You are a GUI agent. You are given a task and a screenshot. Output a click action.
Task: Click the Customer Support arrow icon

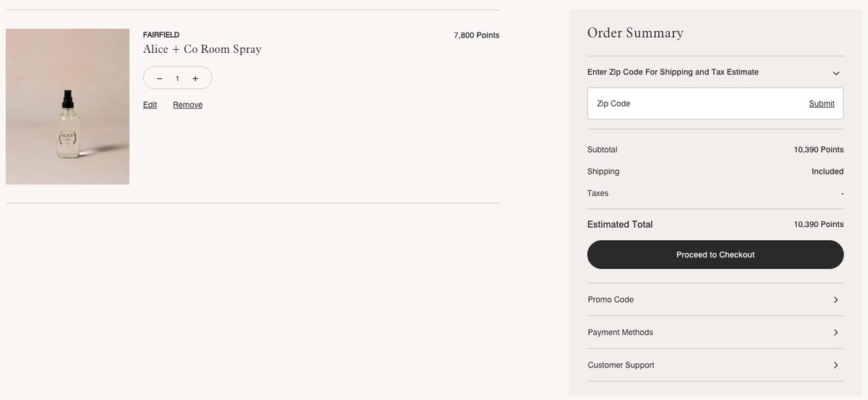(835, 365)
